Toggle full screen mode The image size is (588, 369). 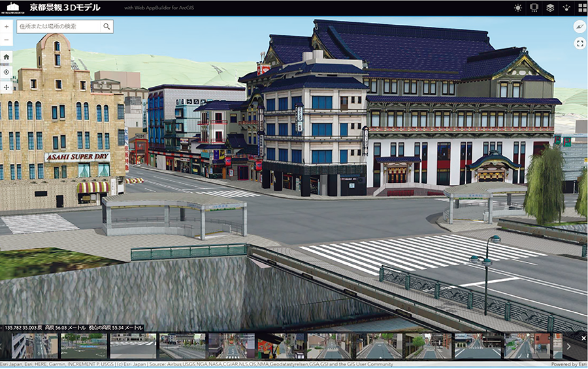[580, 44]
